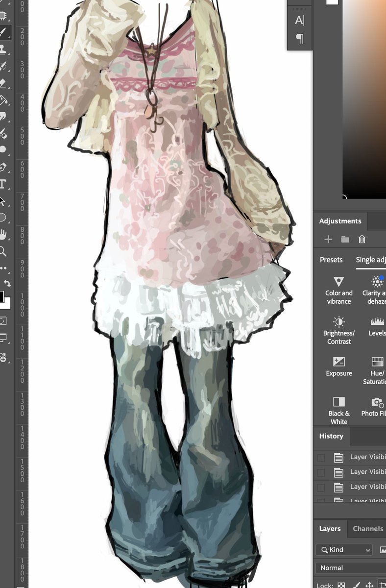Viewport: 386px width, 588px height.
Task: Toggle lock position in Layers panel
Action: pyautogui.click(x=370, y=585)
